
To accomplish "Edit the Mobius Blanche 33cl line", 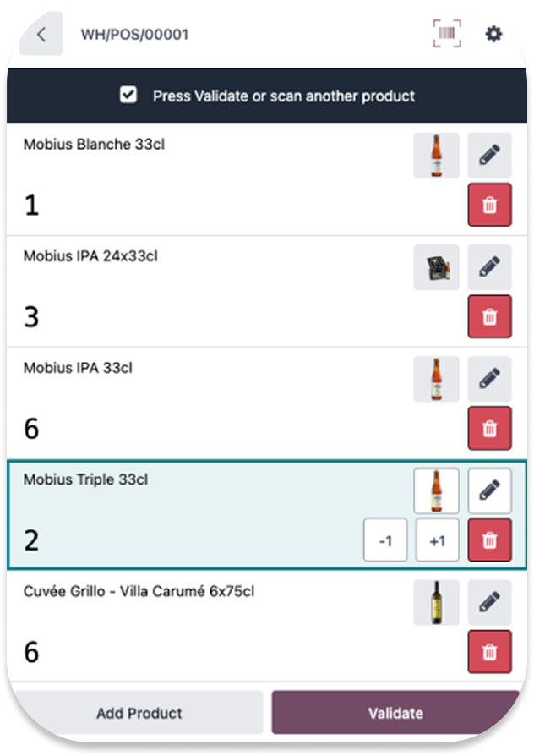I will click(x=489, y=156).
